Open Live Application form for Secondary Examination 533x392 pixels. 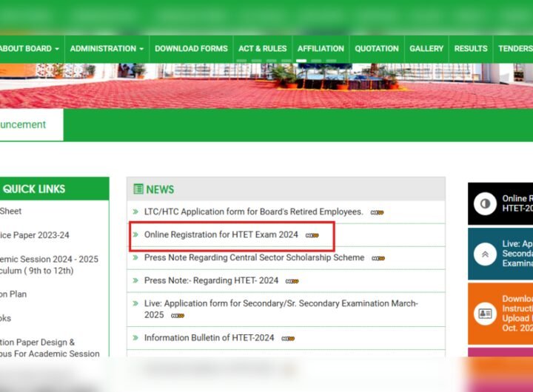click(281, 309)
